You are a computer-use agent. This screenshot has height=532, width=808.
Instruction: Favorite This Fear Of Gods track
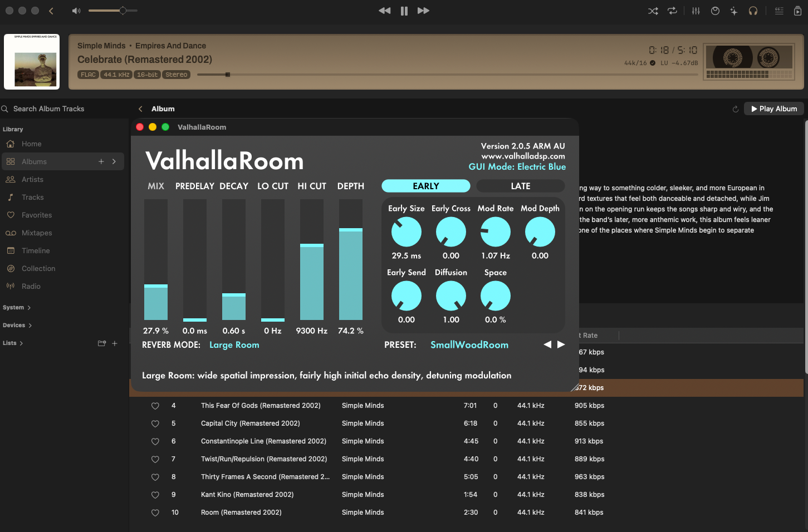[x=155, y=406]
